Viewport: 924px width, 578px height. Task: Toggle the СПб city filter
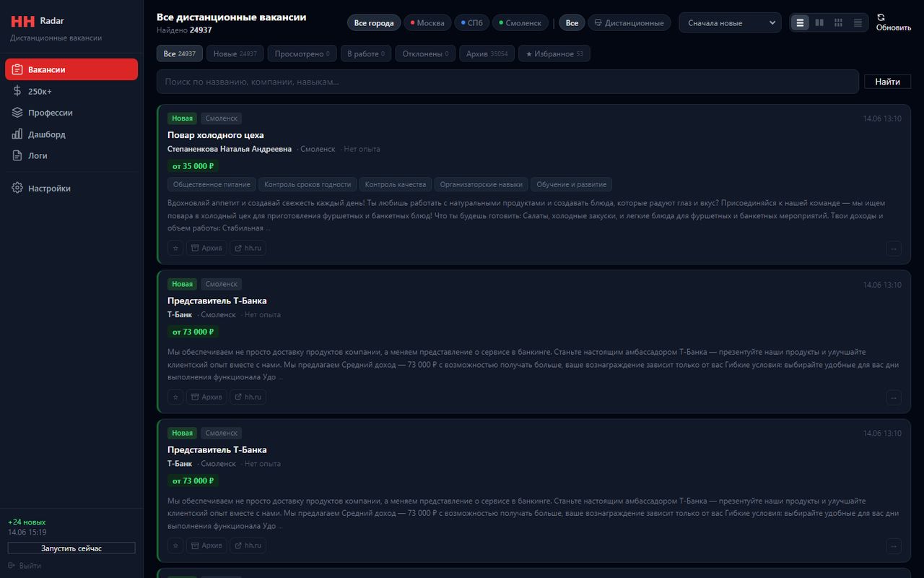tap(472, 23)
